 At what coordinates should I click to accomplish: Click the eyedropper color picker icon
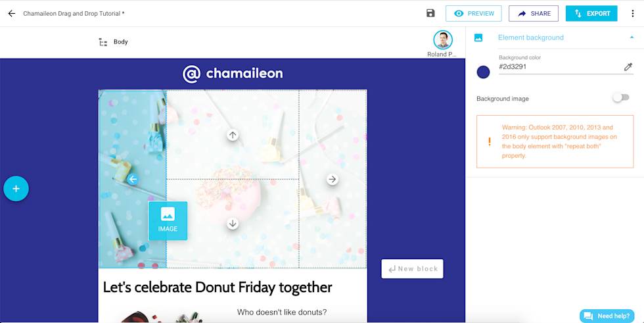628,66
